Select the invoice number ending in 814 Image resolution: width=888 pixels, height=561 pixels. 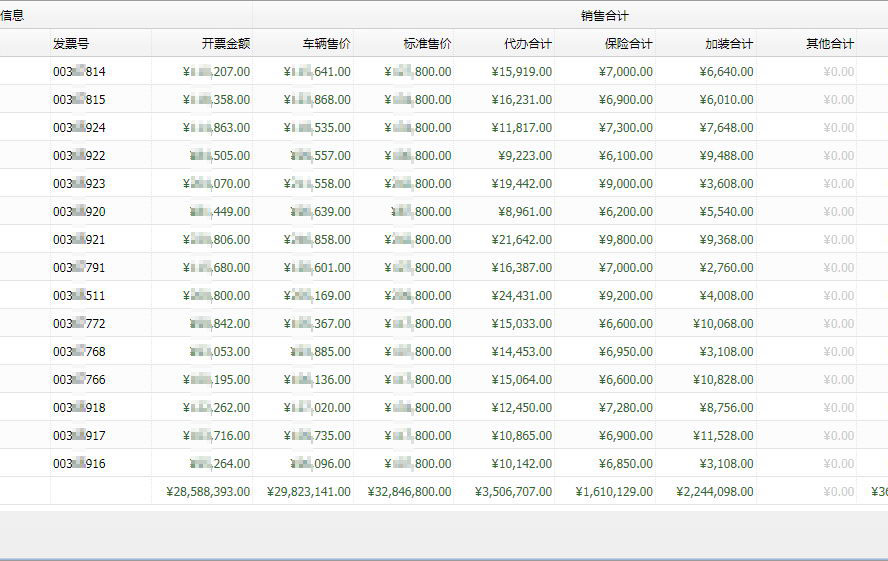coord(79,72)
